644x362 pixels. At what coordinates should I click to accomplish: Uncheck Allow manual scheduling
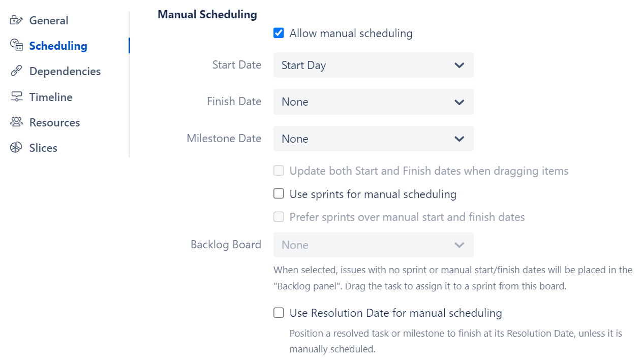click(x=279, y=32)
